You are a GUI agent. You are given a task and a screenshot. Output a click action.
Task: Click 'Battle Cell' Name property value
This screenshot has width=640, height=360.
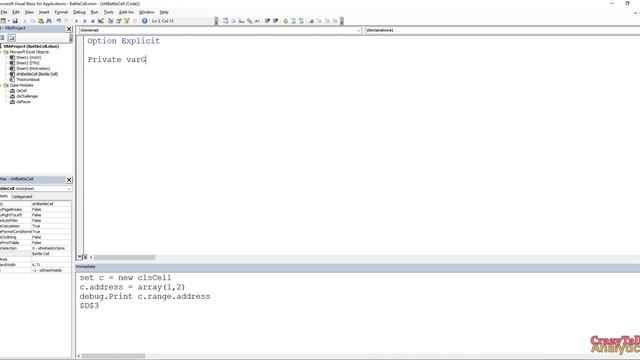tap(51, 253)
